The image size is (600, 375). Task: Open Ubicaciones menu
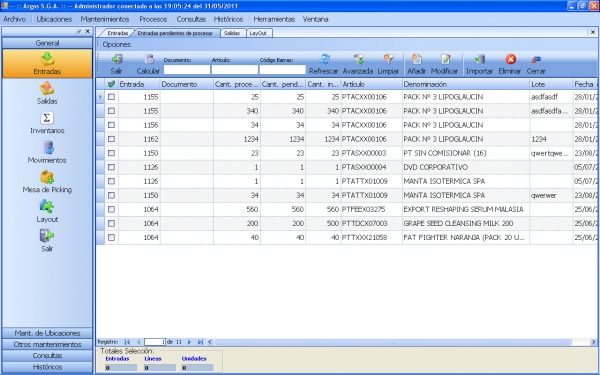coord(54,19)
